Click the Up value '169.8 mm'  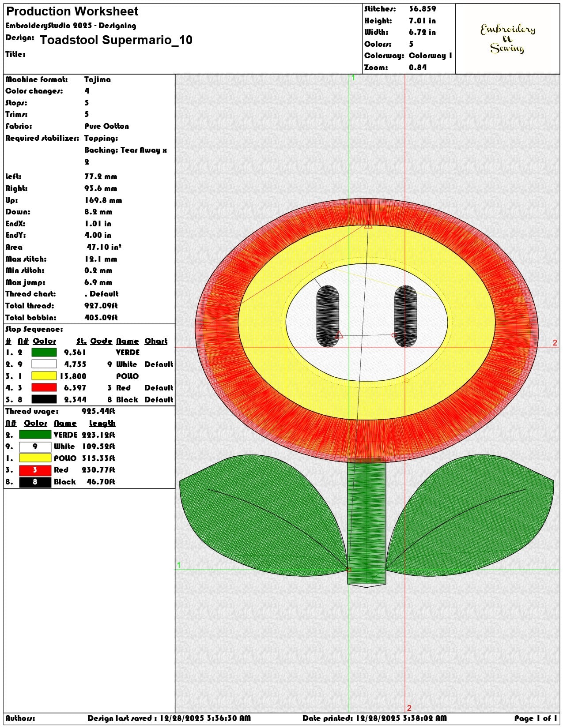103,200
